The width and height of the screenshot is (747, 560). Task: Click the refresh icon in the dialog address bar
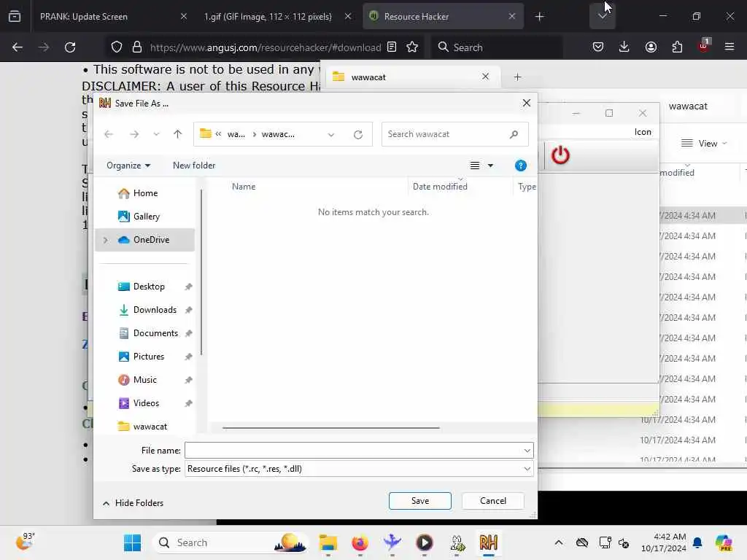(x=358, y=135)
